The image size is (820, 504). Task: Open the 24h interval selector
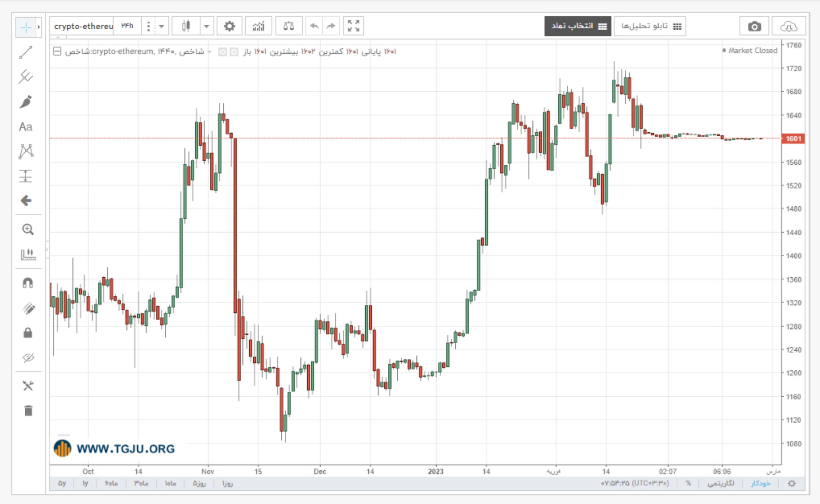127,26
